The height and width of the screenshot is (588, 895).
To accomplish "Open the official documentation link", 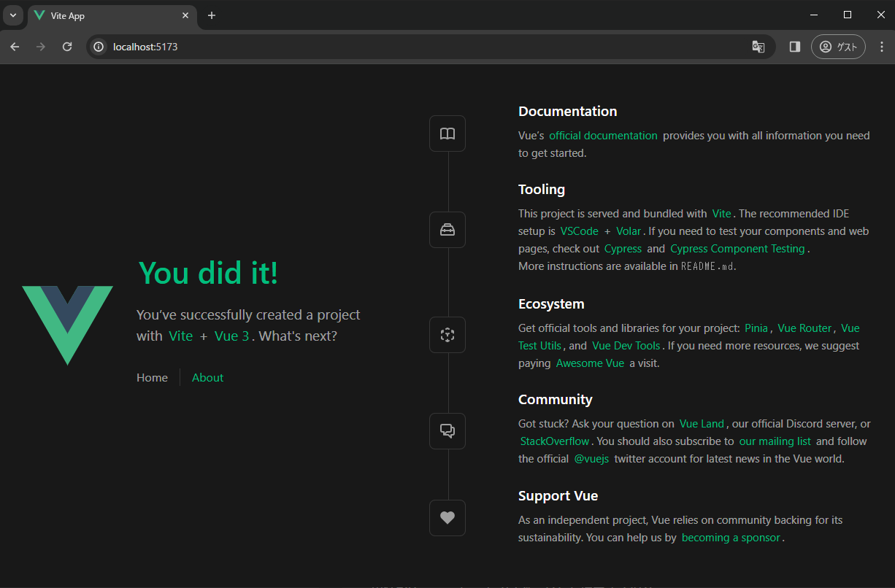I will [603, 135].
